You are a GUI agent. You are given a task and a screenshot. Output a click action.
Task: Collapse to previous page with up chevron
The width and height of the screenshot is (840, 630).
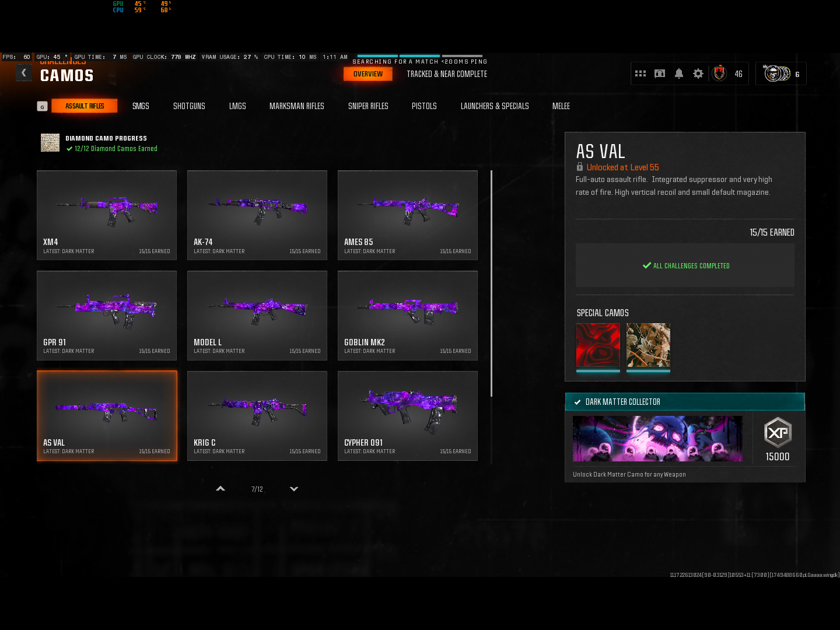pos(220,489)
